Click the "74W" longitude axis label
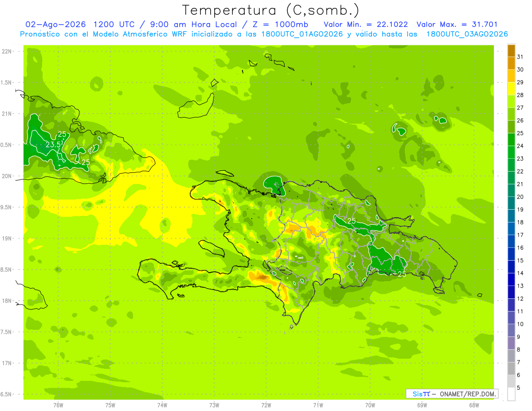 coord(162,405)
